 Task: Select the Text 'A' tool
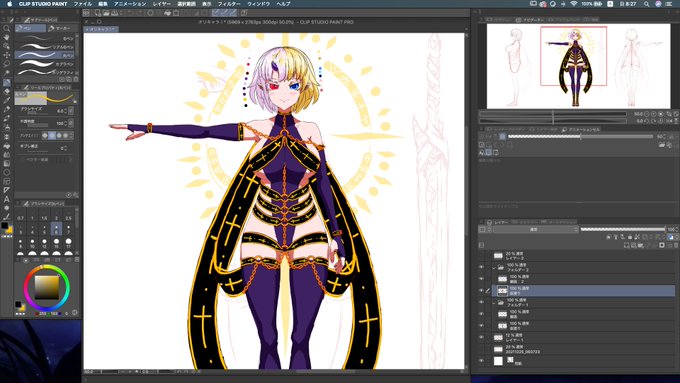pyautogui.click(x=7, y=199)
